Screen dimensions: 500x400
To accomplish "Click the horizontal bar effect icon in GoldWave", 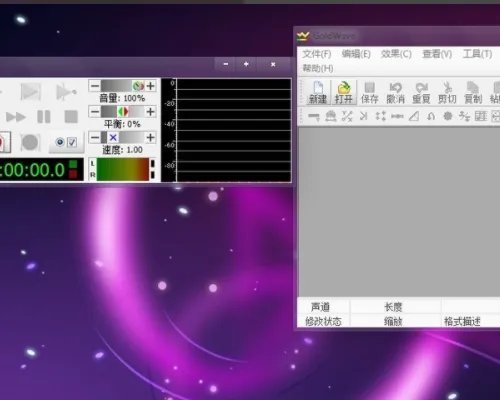I will [x=314, y=116].
